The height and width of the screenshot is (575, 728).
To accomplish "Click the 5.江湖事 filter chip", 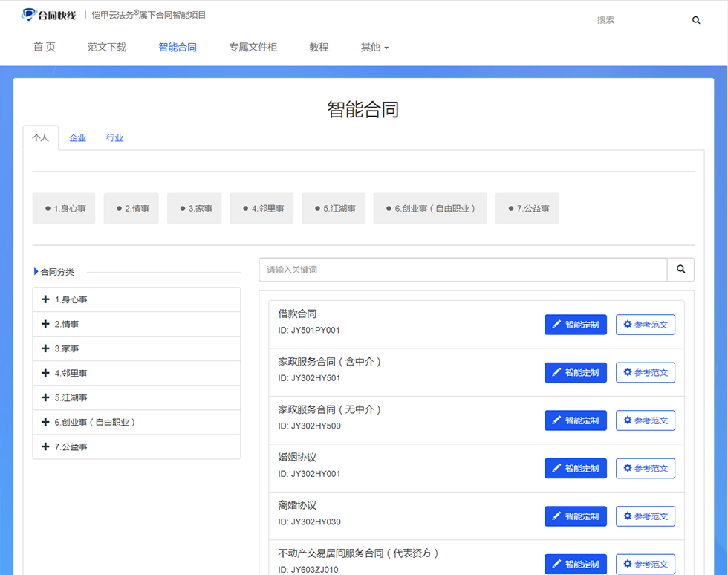I will click(x=334, y=209).
